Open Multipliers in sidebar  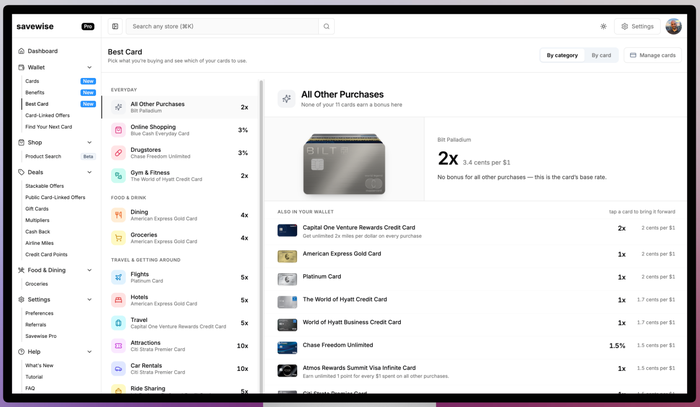(x=37, y=220)
